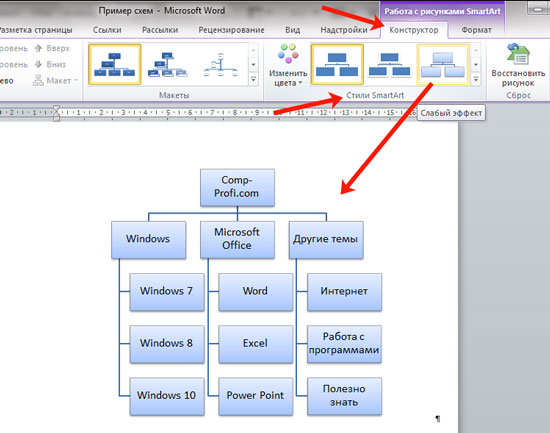Screen dimensions: 550x433
Task: Select the Power Point box
Action: 255,396
